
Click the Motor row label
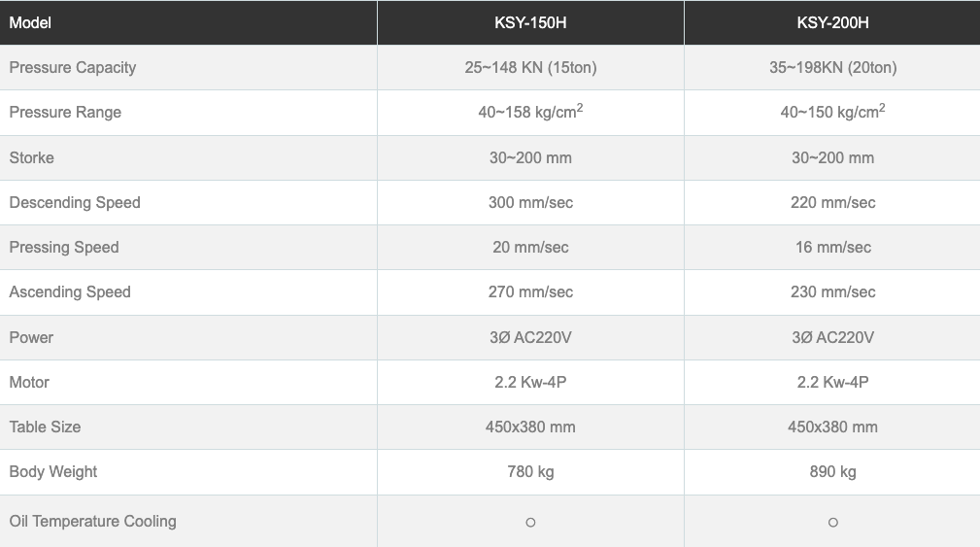click(x=29, y=382)
